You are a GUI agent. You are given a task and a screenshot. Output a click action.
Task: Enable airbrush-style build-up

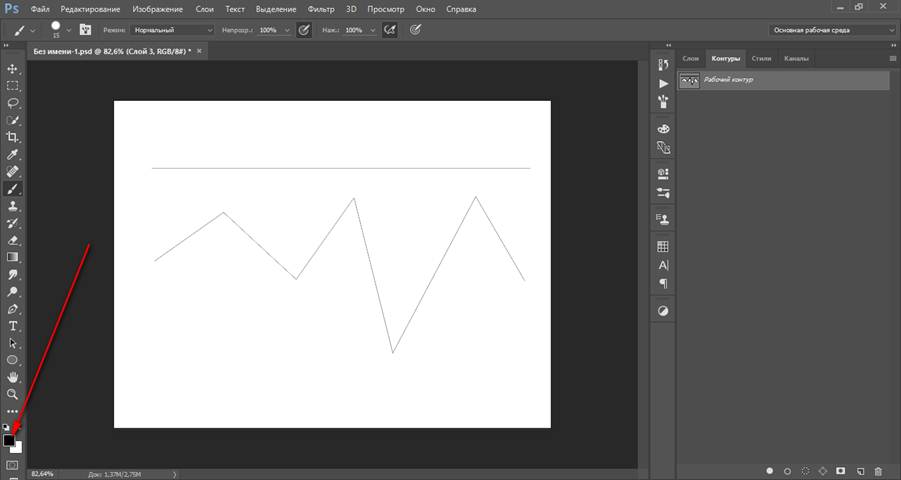point(390,30)
